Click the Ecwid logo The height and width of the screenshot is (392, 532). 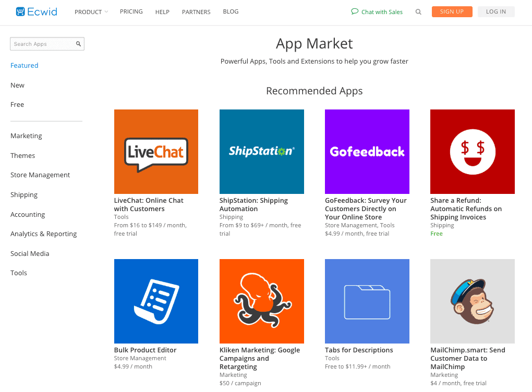(37, 11)
